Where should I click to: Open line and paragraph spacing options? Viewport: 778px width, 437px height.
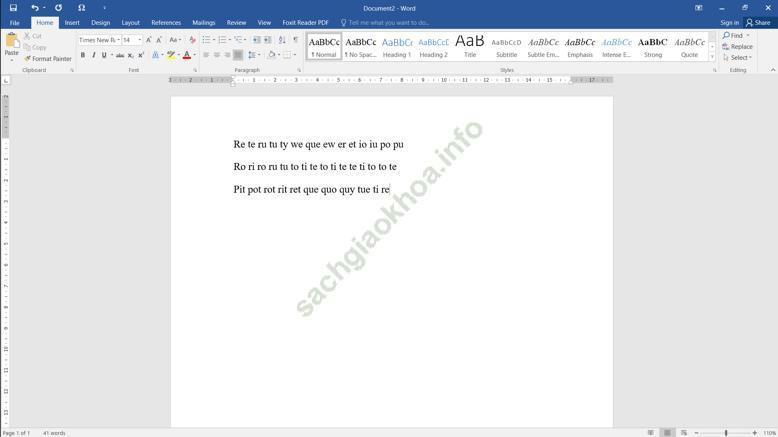[253, 55]
